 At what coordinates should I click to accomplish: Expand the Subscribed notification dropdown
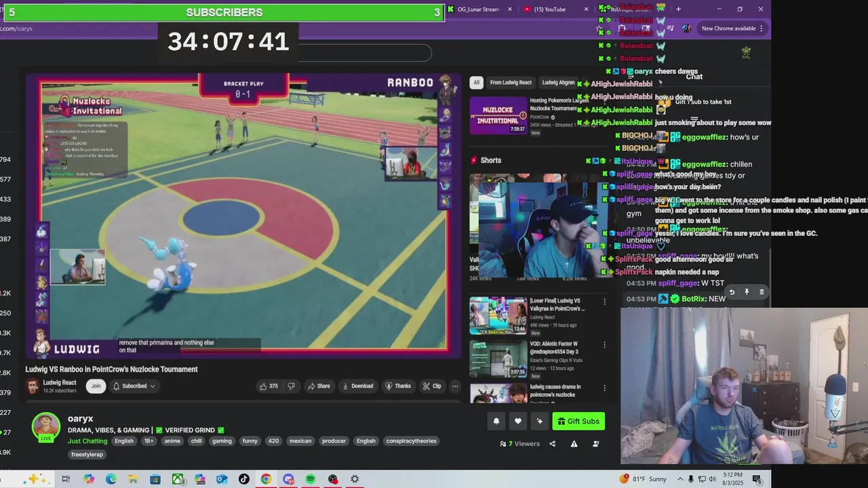(134, 386)
